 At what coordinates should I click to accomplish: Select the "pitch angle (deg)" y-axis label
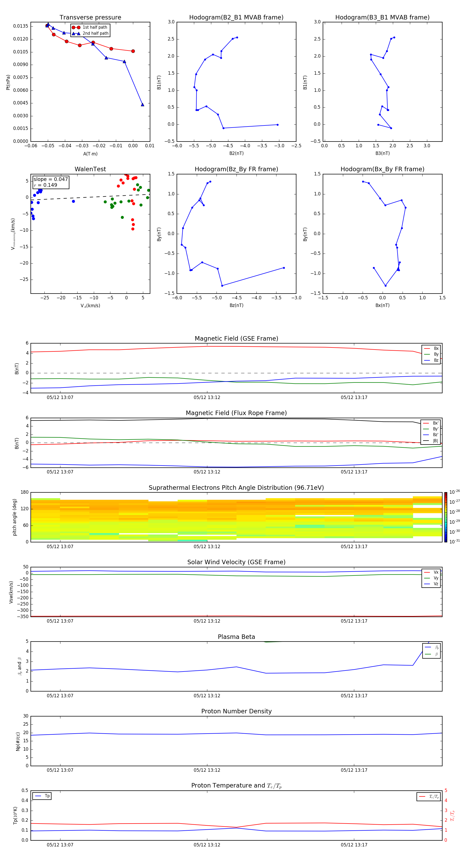[x=14, y=517]
